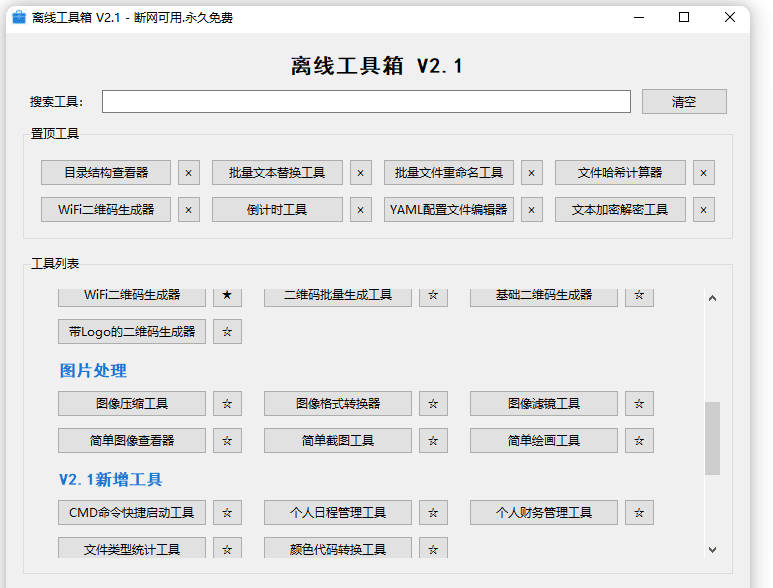Pin 简单截图工具 with its star button
This screenshot has width=773, height=588.
click(433, 441)
